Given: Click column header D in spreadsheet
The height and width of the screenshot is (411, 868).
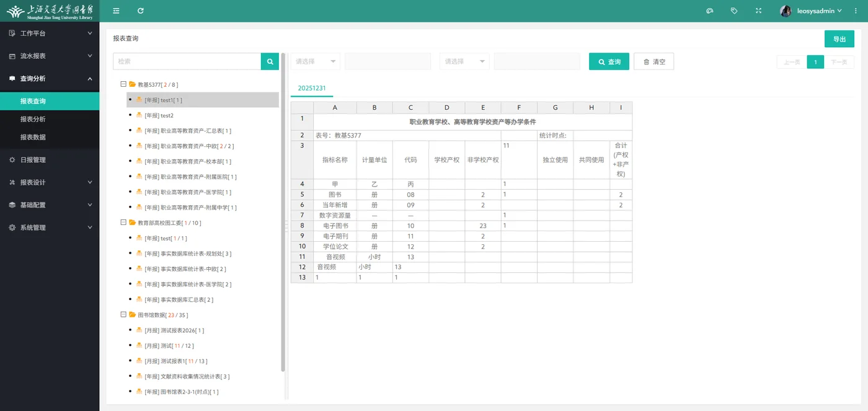Looking at the screenshot, I should (x=446, y=107).
